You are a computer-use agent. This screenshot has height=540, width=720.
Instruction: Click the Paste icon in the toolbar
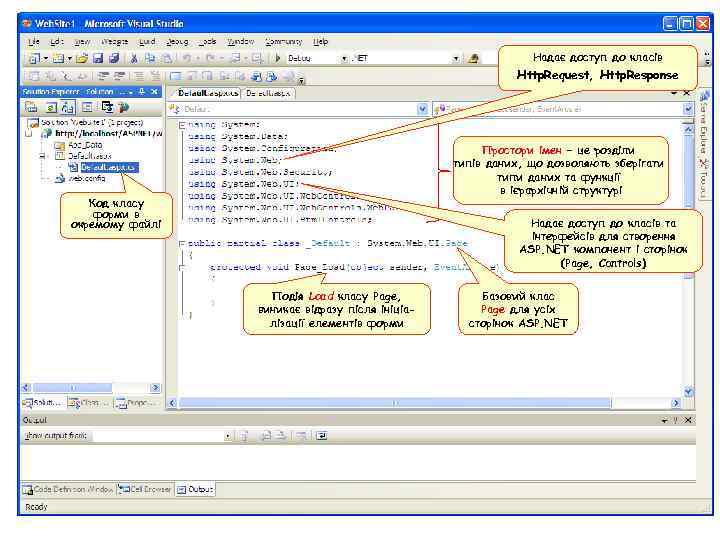(167, 58)
